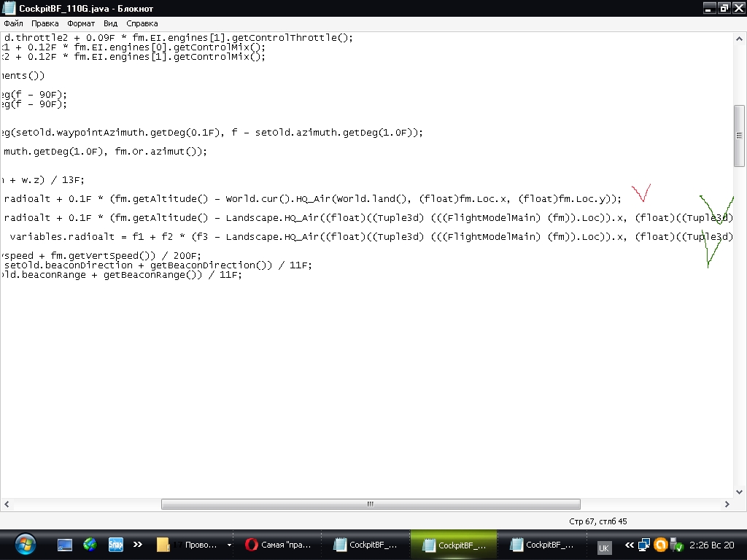
Task: Open the Правка menu
Action: click(44, 23)
